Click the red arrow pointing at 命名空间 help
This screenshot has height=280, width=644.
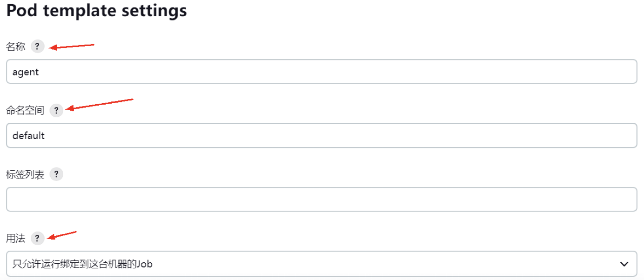point(100,104)
